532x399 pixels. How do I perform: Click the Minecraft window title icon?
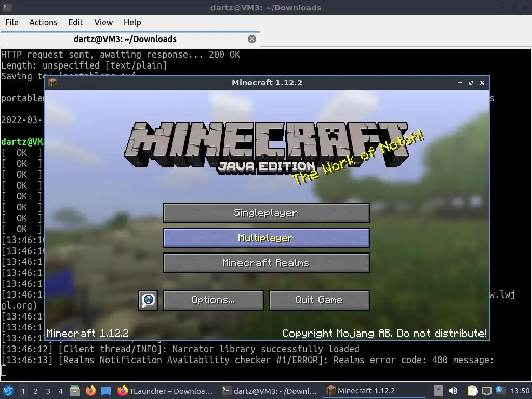52,83
